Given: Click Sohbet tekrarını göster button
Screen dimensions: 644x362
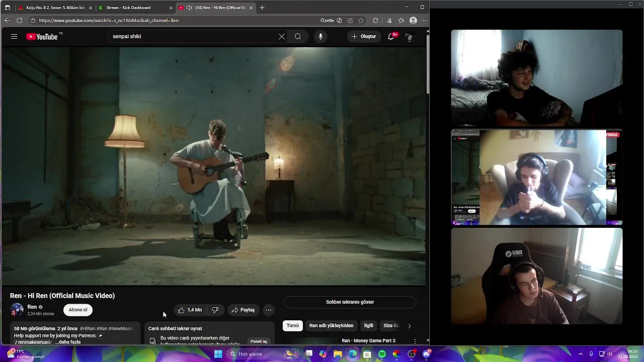Looking at the screenshot, I should (x=350, y=302).
